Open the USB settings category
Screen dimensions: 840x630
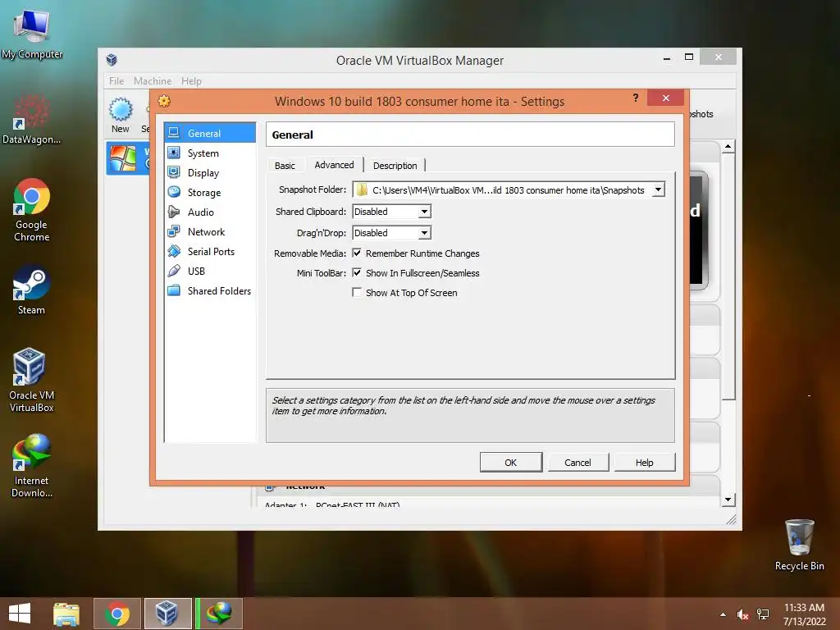click(x=210, y=271)
